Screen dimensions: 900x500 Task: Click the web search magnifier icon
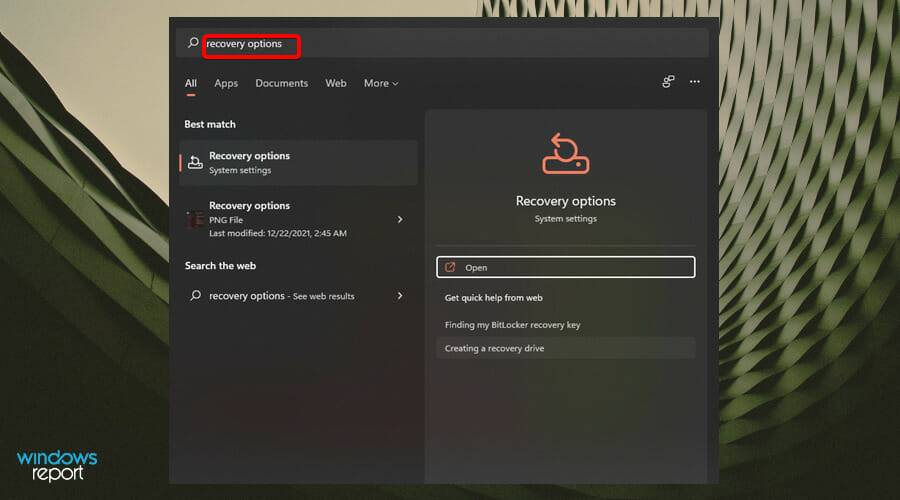point(196,295)
